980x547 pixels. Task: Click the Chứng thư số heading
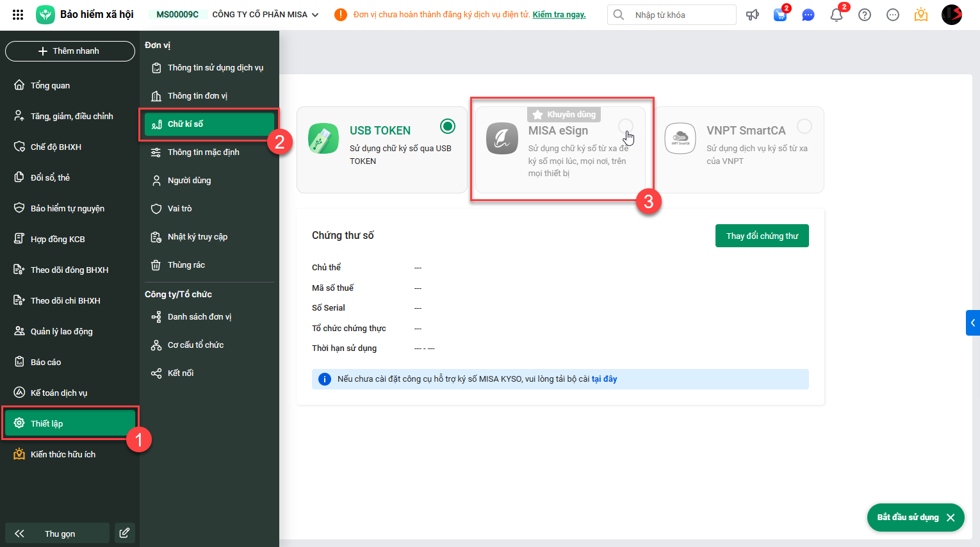(343, 235)
